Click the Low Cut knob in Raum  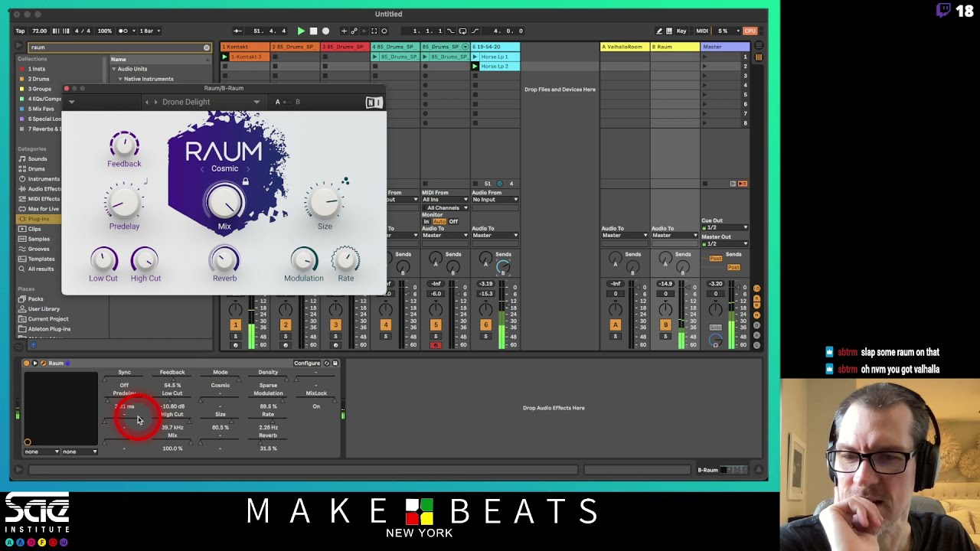click(103, 260)
